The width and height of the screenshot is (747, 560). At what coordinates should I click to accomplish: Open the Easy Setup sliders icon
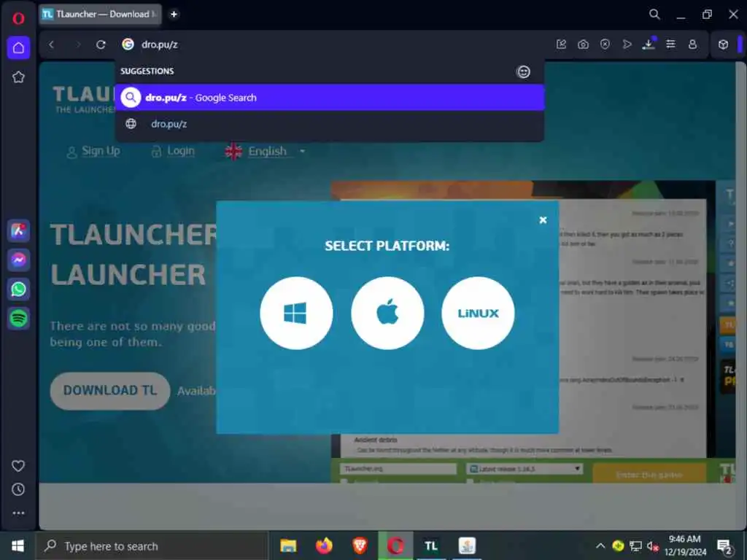pyautogui.click(x=670, y=44)
